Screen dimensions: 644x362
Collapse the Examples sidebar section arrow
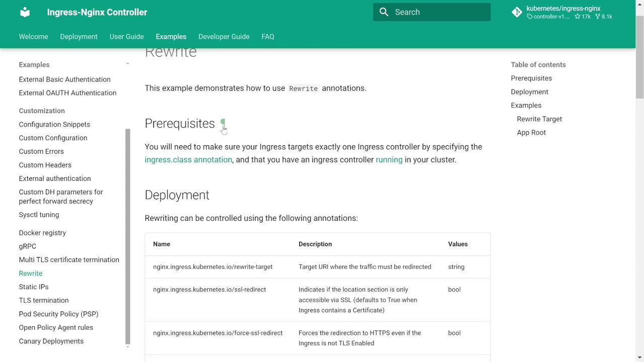(x=127, y=64)
